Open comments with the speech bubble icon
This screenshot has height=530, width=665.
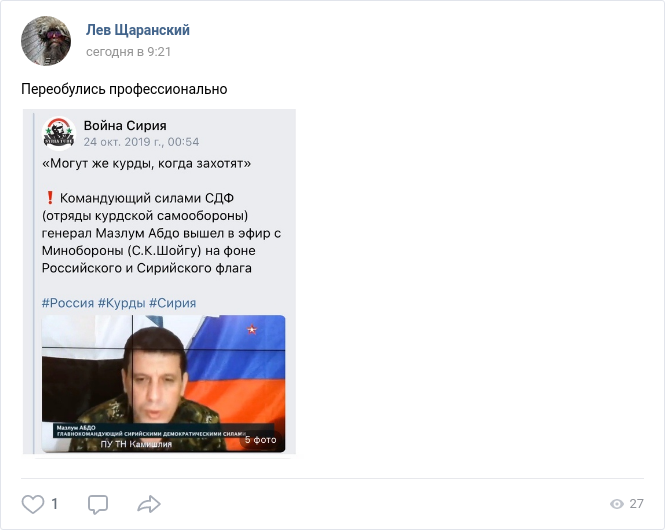coord(98,505)
